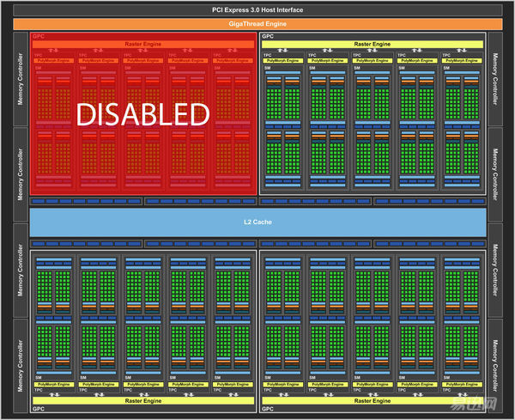Click the blue L2 Cache block

[x=257, y=222]
